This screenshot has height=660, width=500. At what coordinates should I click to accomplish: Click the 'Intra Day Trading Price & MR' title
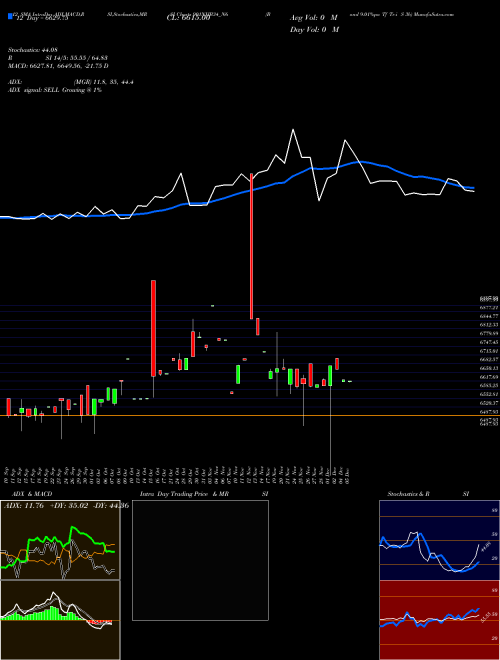coord(185,494)
